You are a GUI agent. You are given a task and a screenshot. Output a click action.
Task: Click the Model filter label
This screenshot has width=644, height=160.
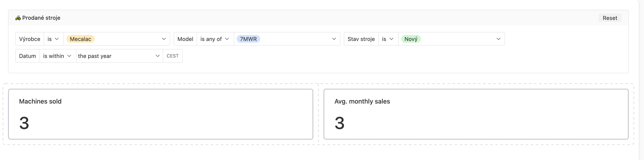[x=185, y=39]
